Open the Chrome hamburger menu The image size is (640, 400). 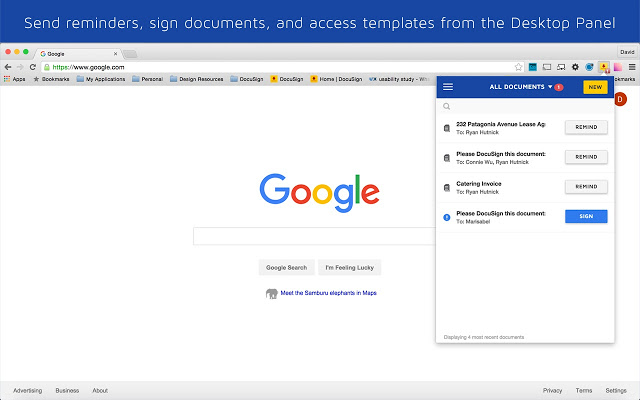(x=632, y=67)
